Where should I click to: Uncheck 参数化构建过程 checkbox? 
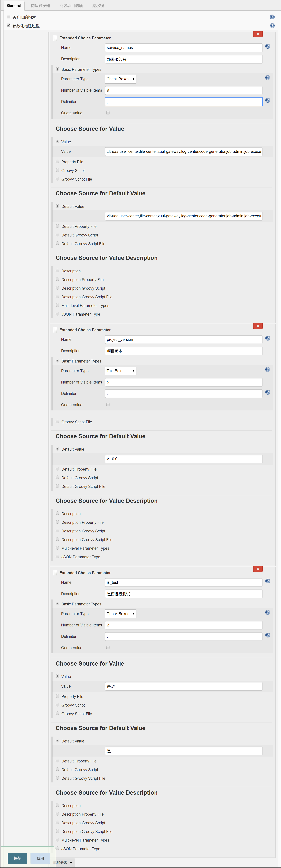point(9,25)
